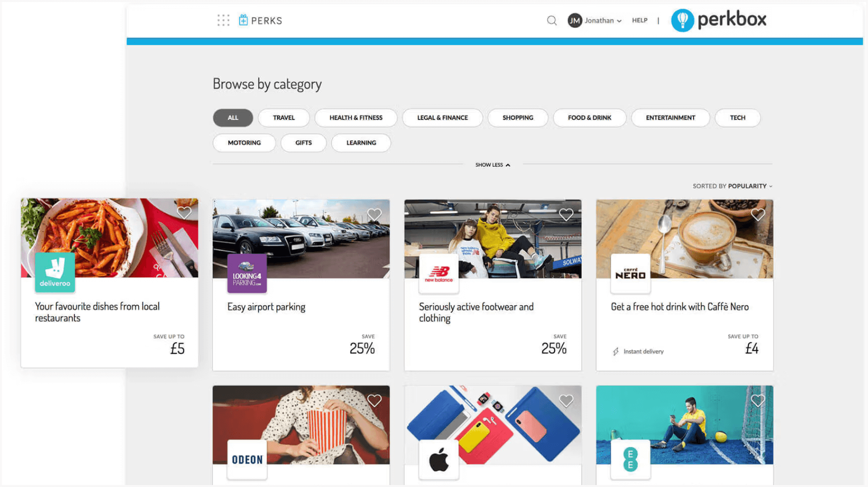
Task: Filter by Travel category
Action: click(284, 118)
